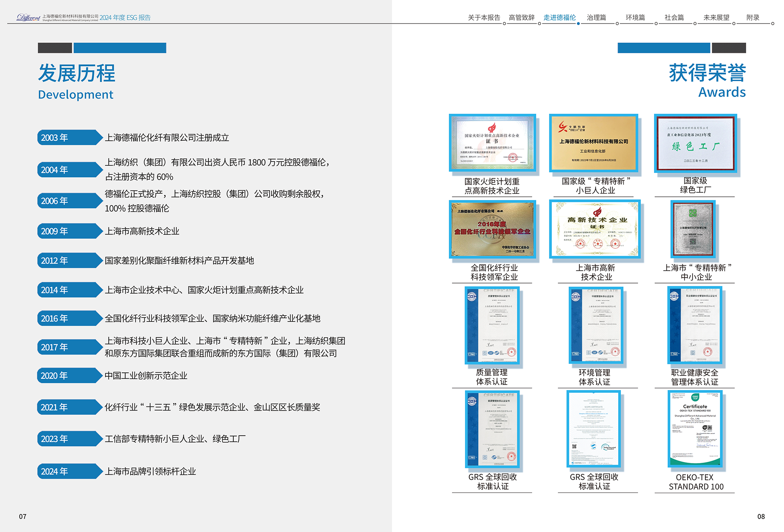Select the 2004 年 timeline label
The width and height of the screenshot is (784, 532).
click(x=70, y=170)
